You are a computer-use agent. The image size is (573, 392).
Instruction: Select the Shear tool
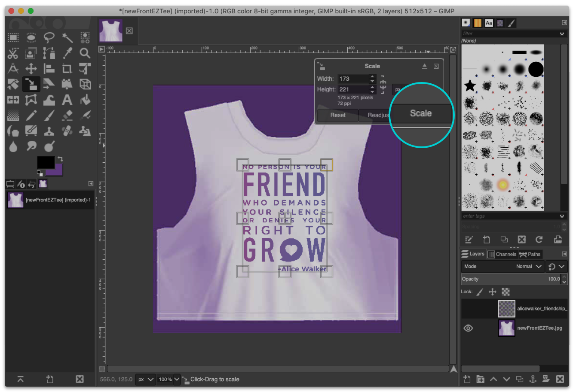click(49, 84)
